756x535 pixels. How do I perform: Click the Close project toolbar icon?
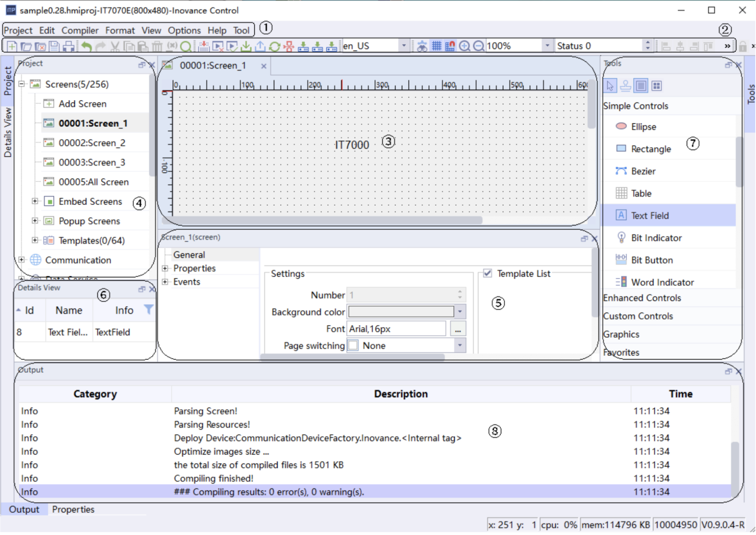(40, 46)
